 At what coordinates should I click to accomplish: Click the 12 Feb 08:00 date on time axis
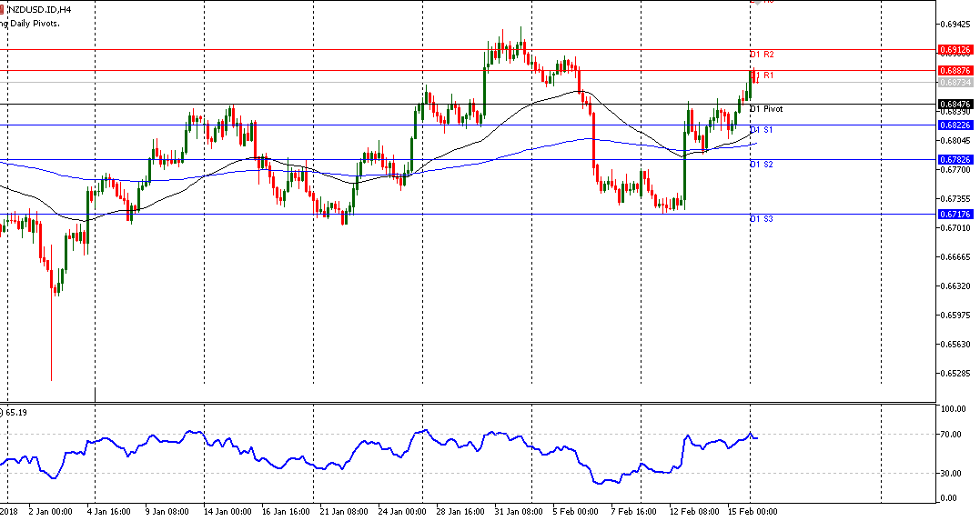pos(692,511)
